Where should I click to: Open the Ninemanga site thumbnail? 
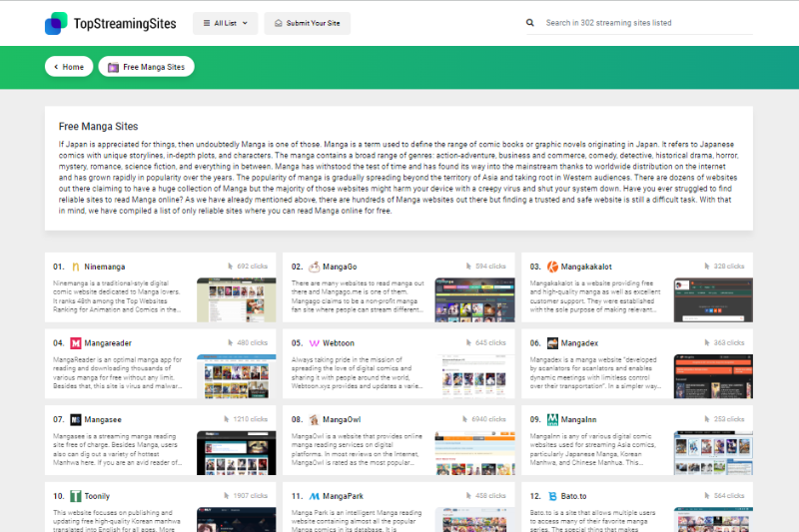[x=237, y=299]
